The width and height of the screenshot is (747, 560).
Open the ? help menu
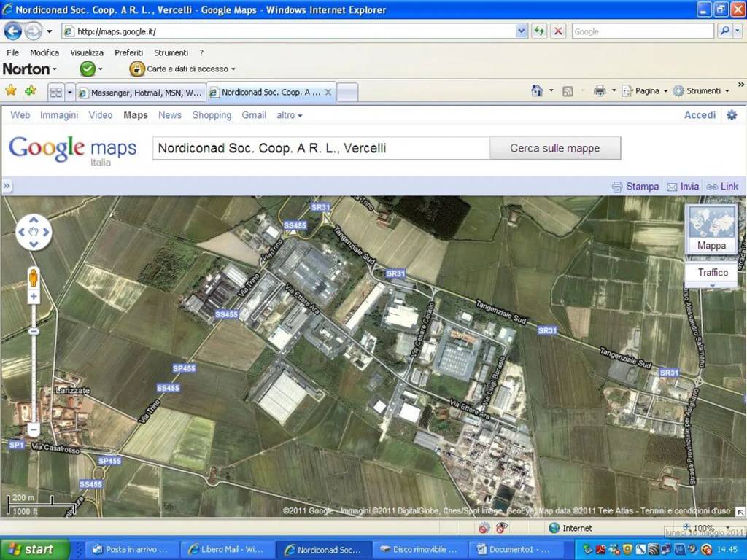pos(201,52)
